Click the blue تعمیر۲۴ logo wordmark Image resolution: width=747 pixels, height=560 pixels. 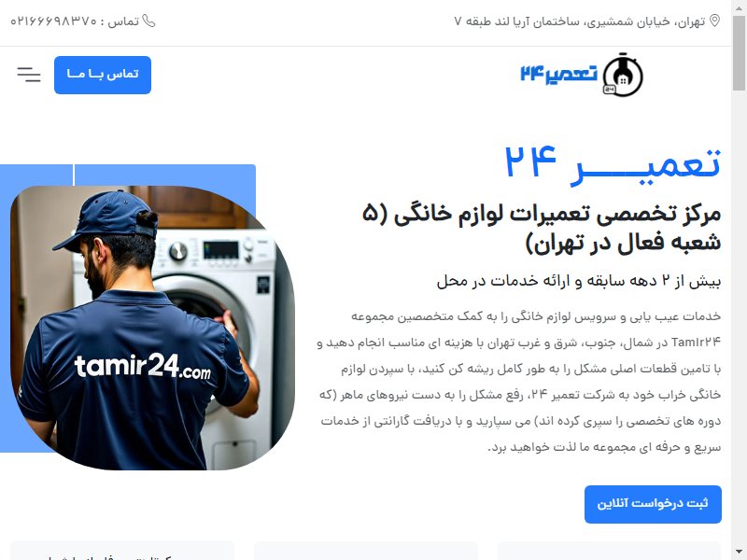click(558, 74)
